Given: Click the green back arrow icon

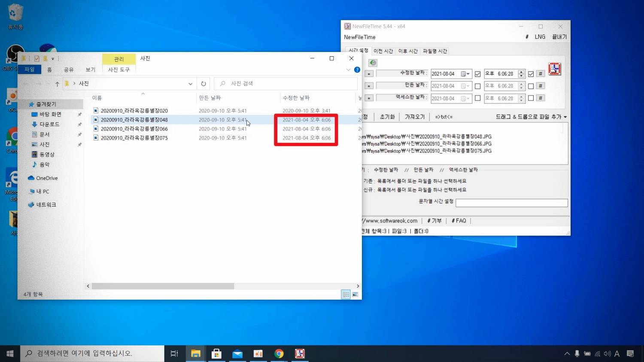Looking at the screenshot, I should pyautogui.click(x=373, y=63).
